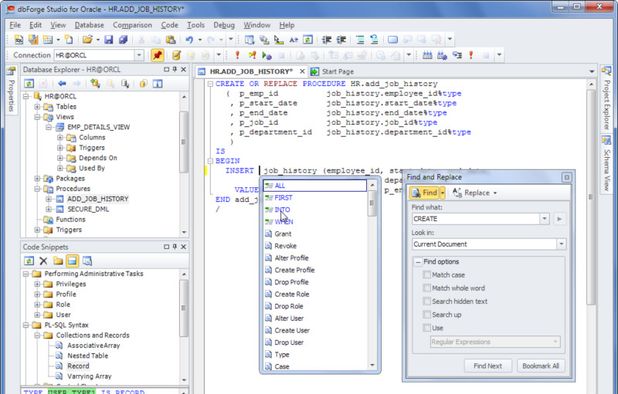The height and width of the screenshot is (394, 618).
Task: Select the Create Profile snippet in the list
Action: (315, 270)
